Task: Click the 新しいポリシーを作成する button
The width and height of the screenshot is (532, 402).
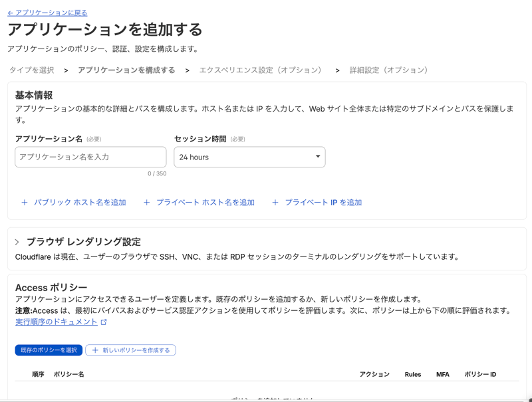Action: coord(130,350)
